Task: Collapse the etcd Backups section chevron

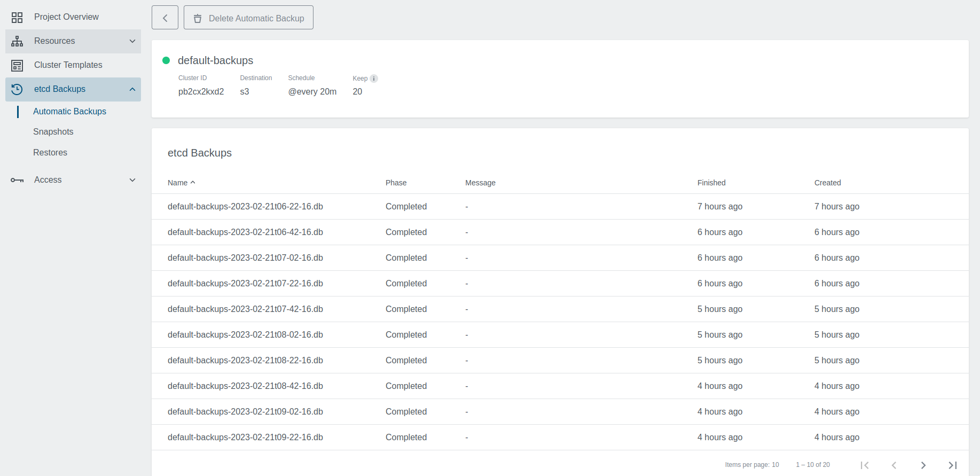Action: coord(132,89)
